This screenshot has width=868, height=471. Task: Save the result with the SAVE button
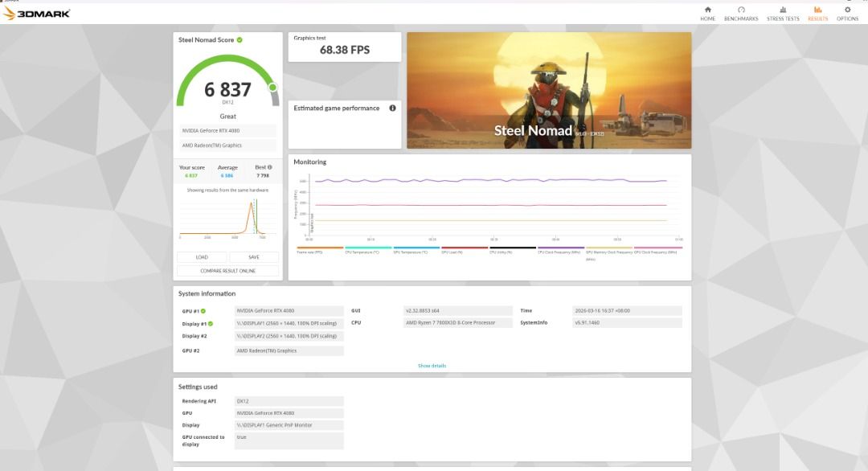coord(253,257)
